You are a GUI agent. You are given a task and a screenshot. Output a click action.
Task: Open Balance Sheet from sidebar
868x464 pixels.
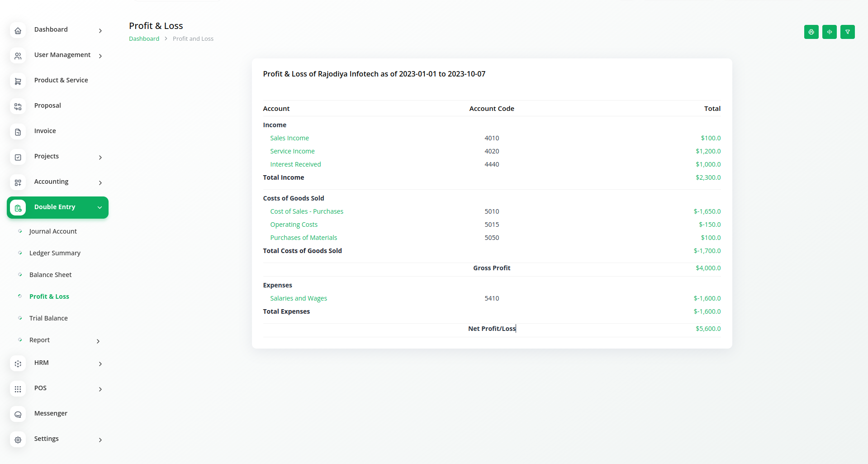[x=50, y=275]
